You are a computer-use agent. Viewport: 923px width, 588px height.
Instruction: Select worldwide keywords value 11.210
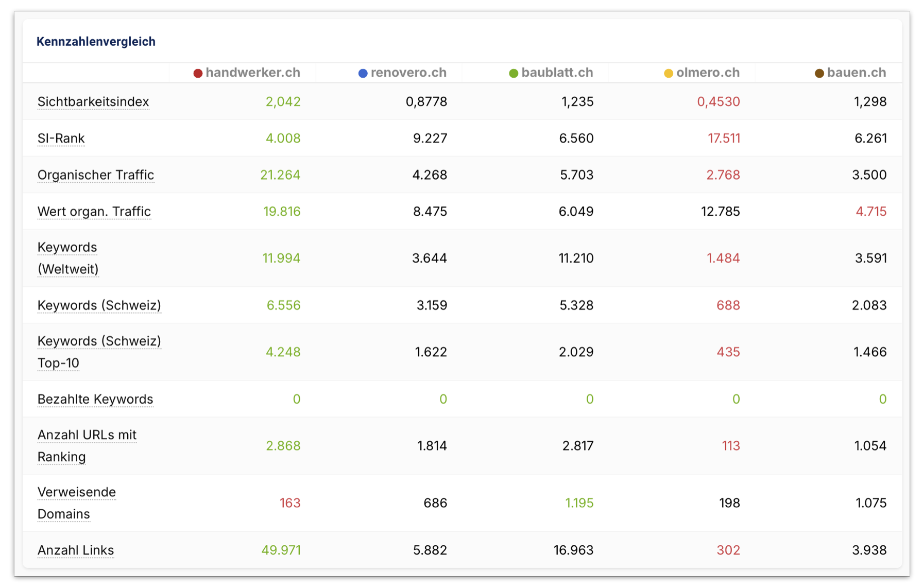[x=576, y=258]
